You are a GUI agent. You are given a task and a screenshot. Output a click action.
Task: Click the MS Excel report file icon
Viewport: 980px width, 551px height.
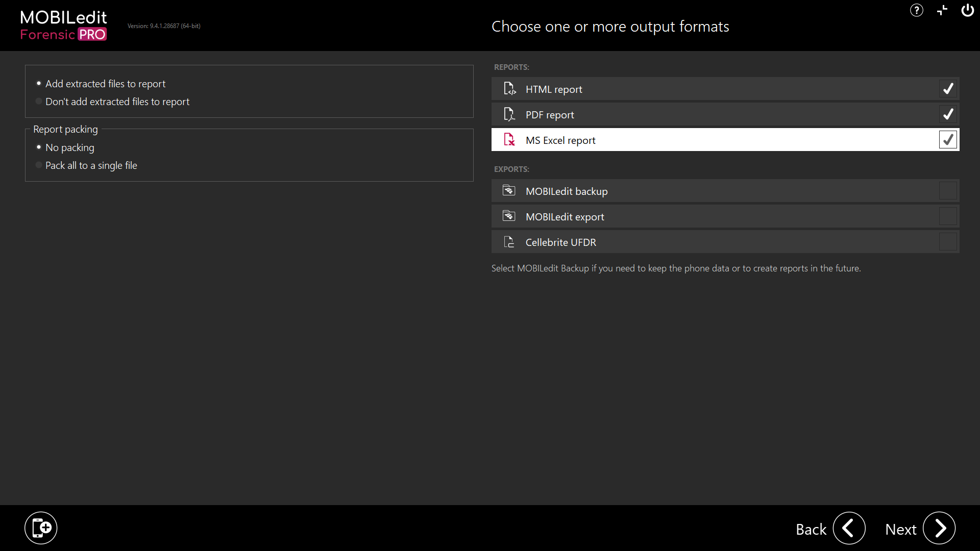pyautogui.click(x=509, y=139)
